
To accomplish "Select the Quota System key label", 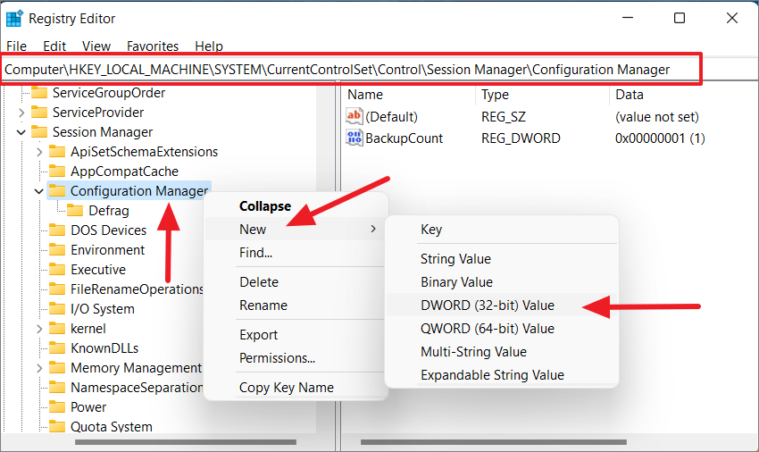I will pos(111,426).
